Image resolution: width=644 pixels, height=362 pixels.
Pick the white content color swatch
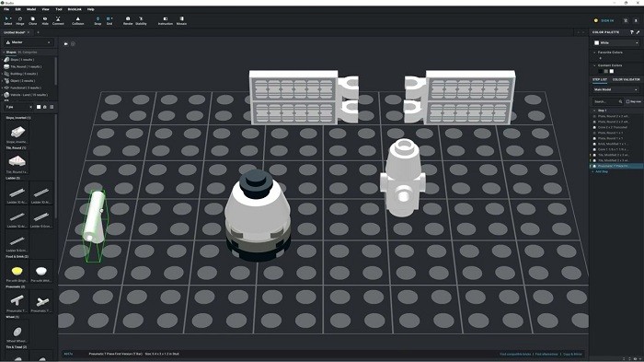pyautogui.click(x=612, y=71)
